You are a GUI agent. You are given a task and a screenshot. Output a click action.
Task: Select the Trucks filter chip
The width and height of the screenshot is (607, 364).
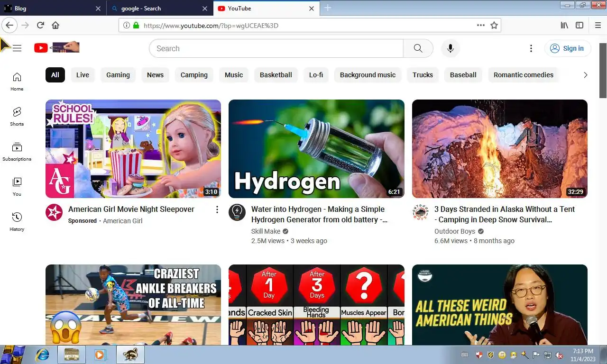pyautogui.click(x=423, y=75)
